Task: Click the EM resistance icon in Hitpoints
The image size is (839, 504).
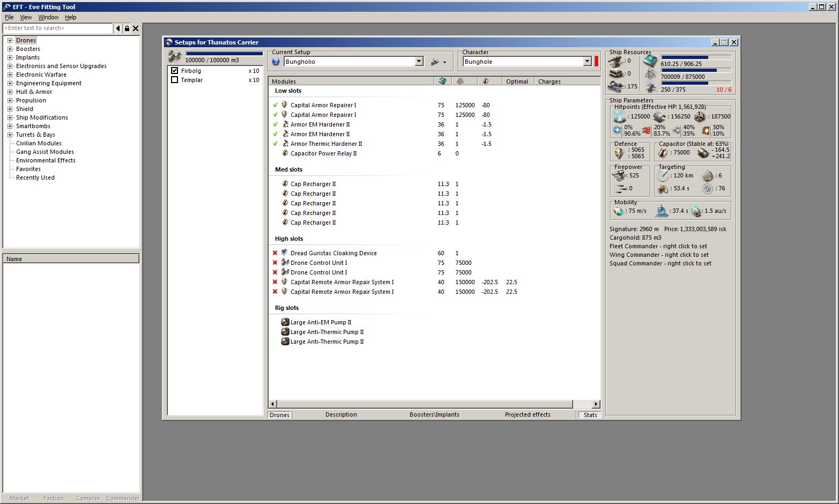Action: point(618,130)
